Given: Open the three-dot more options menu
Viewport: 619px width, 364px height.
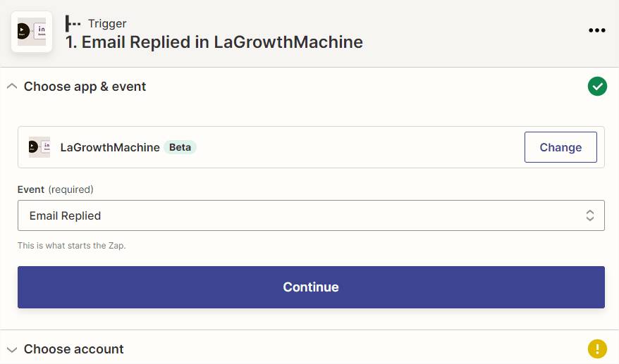Looking at the screenshot, I should [x=596, y=30].
